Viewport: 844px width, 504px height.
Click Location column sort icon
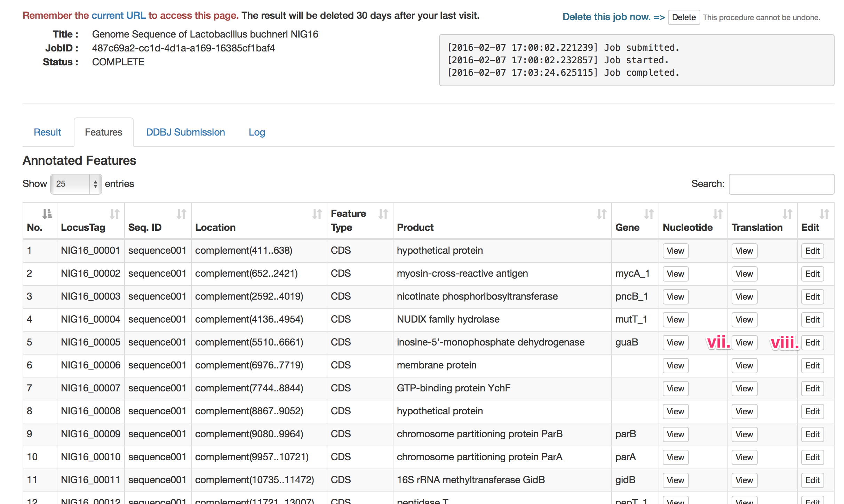(x=317, y=214)
